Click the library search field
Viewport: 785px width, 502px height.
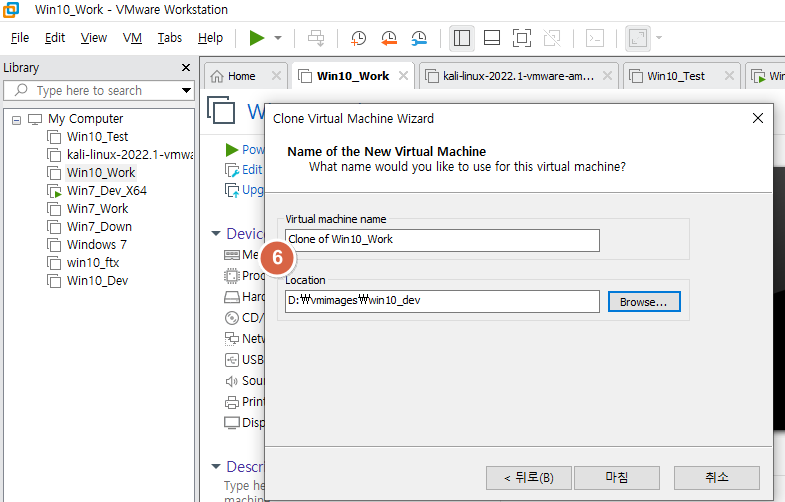click(98, 91)
